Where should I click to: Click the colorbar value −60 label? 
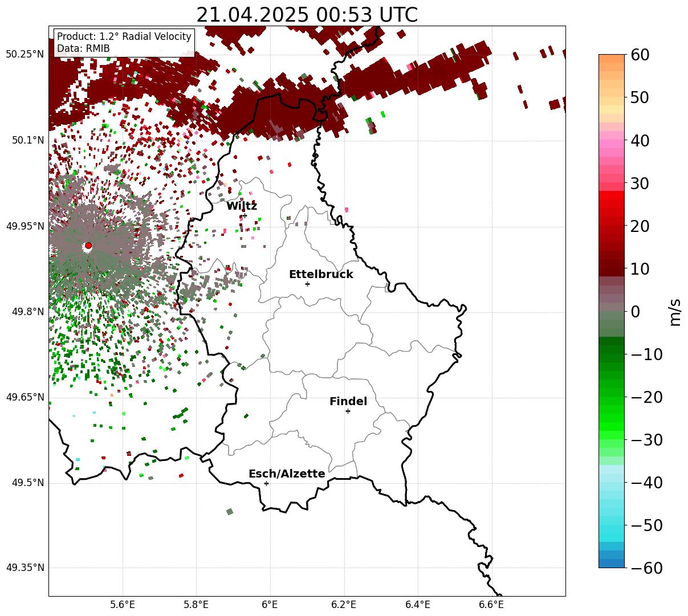tap(646, 568)
